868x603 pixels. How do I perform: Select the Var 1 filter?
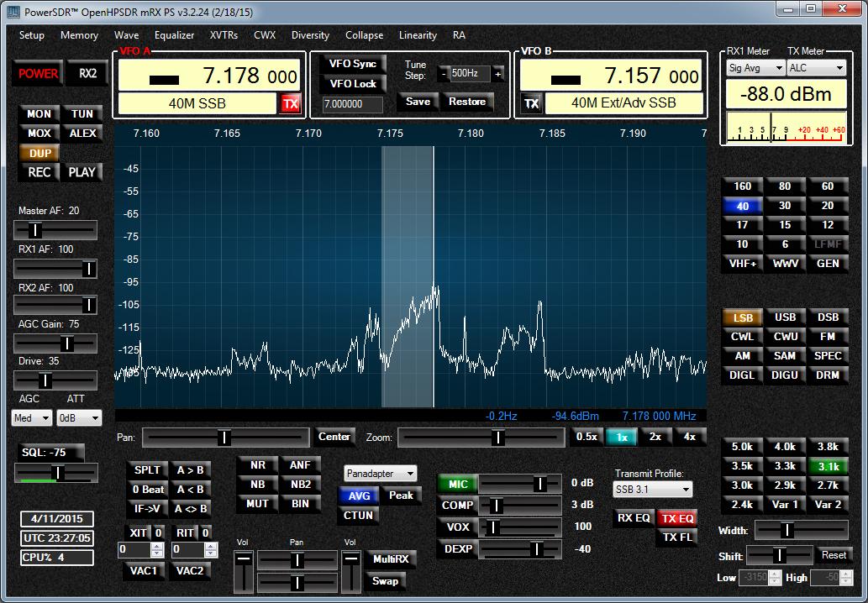[785, 505]
